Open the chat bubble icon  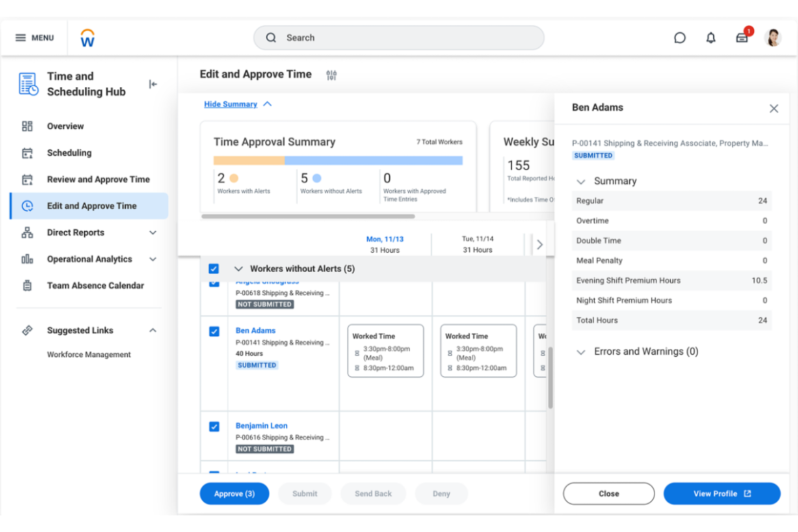[679, 38]
